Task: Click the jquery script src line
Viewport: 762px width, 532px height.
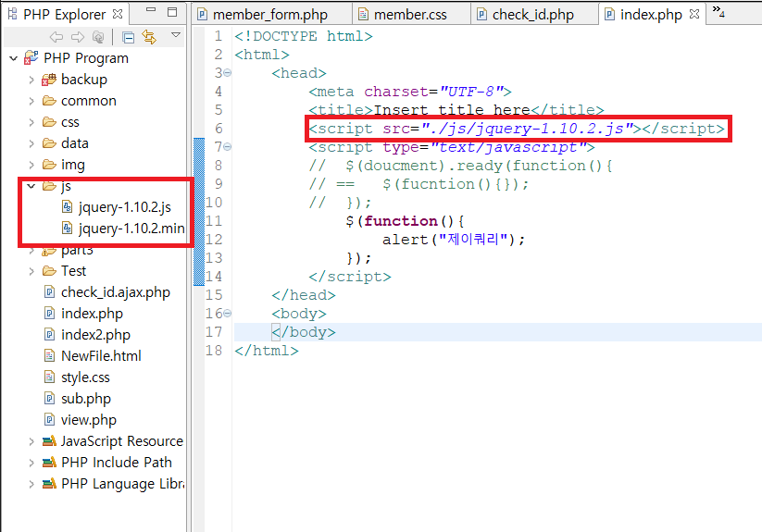Action: point(516,129)
